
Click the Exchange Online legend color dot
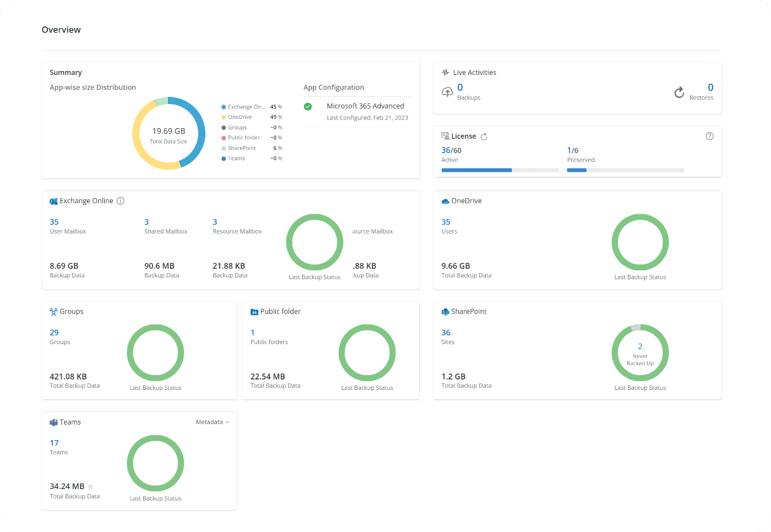224,107
